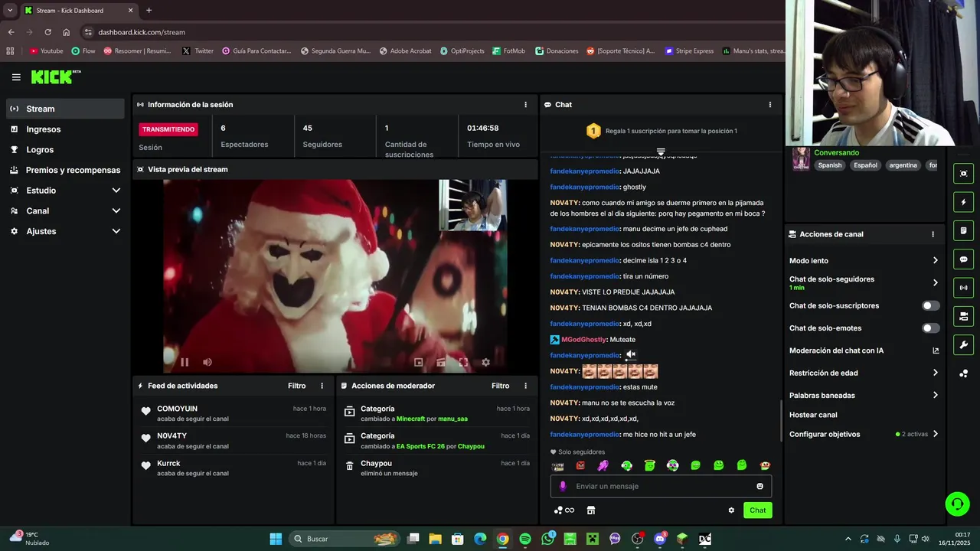Mute the stream preview volume
Viewport: 980px width, 551px height.
[x=207, y=362]
